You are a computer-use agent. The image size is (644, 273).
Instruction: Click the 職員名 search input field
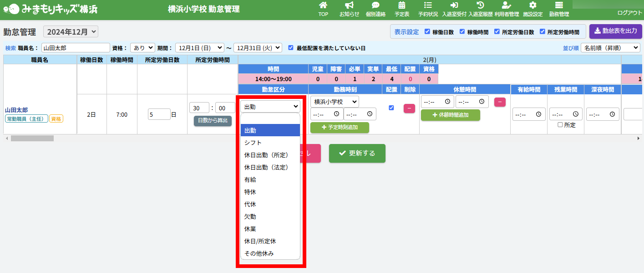(x=76, y=48)
